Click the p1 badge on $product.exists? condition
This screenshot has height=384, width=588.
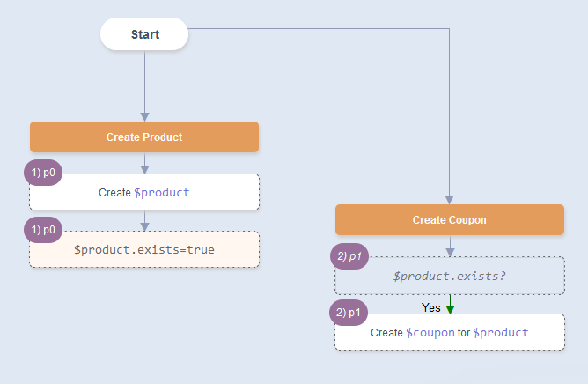click(349, 256)
